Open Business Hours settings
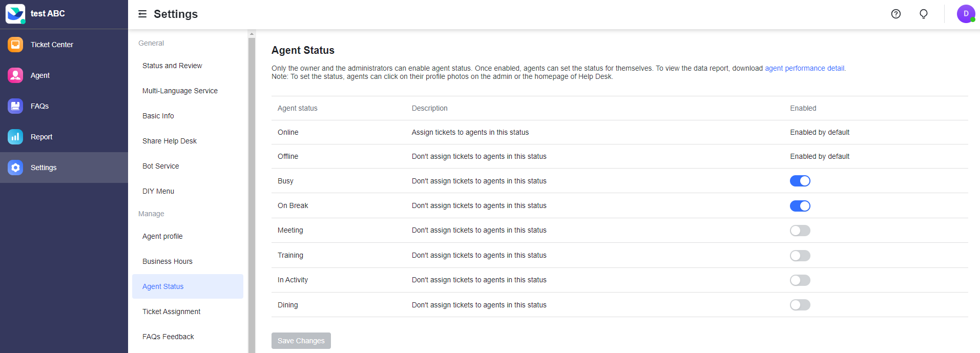The height and width of the screenshot is (353, 980). pyautogui.click(x=168, y=261)
